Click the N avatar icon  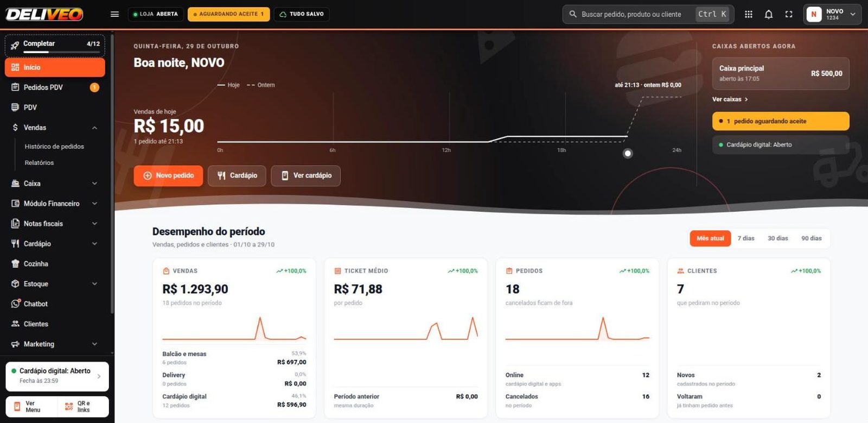click(x=814, y=14)
